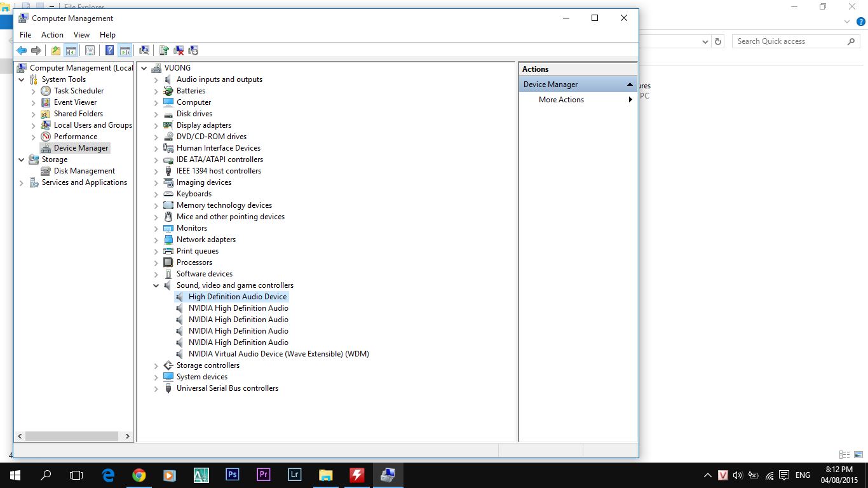868x488 pixels.
Task: Open the Properties toolbar icon
Action: click(x=90, y=51)
